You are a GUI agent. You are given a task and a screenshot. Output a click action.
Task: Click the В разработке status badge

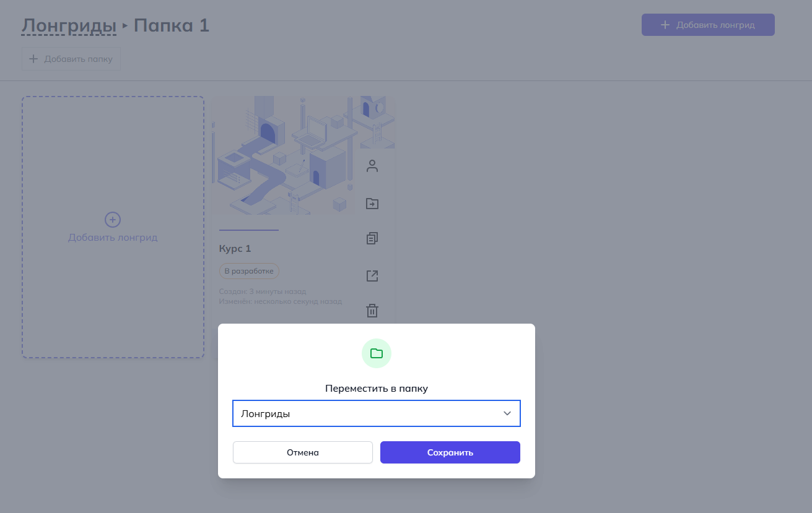click(x=249, y=271)
